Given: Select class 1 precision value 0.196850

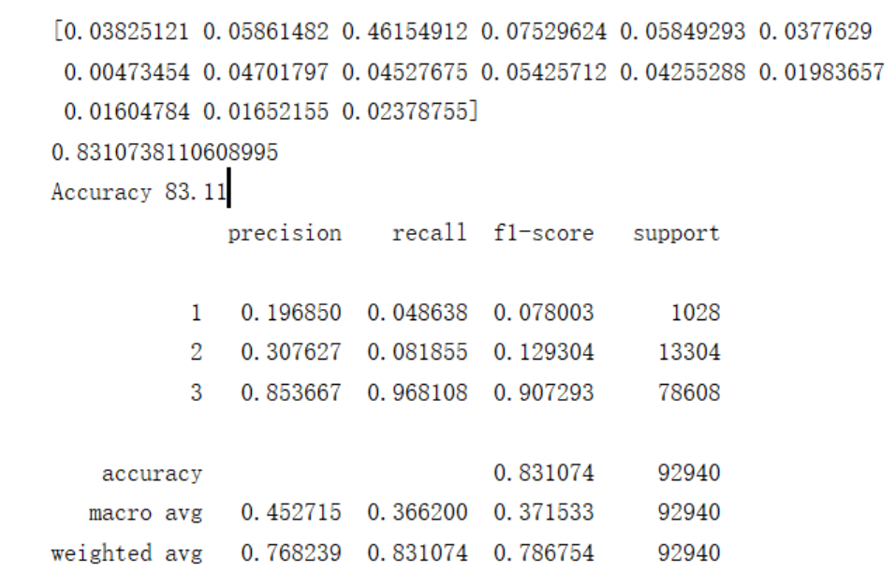Looking at the screenshot, I should pyautogui.click(x=290, y=313).
